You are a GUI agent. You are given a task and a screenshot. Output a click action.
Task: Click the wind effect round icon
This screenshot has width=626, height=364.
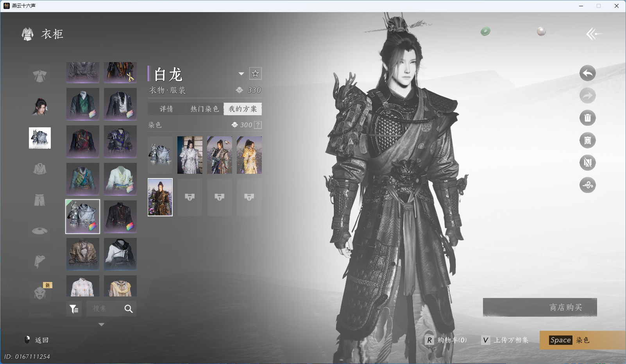point(587,185)
